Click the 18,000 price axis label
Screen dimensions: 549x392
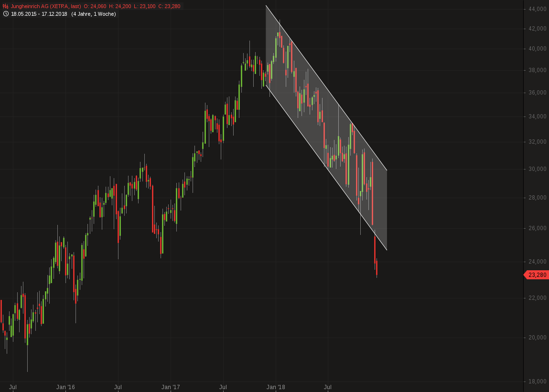pyautogui.click(x=538, y=381)
